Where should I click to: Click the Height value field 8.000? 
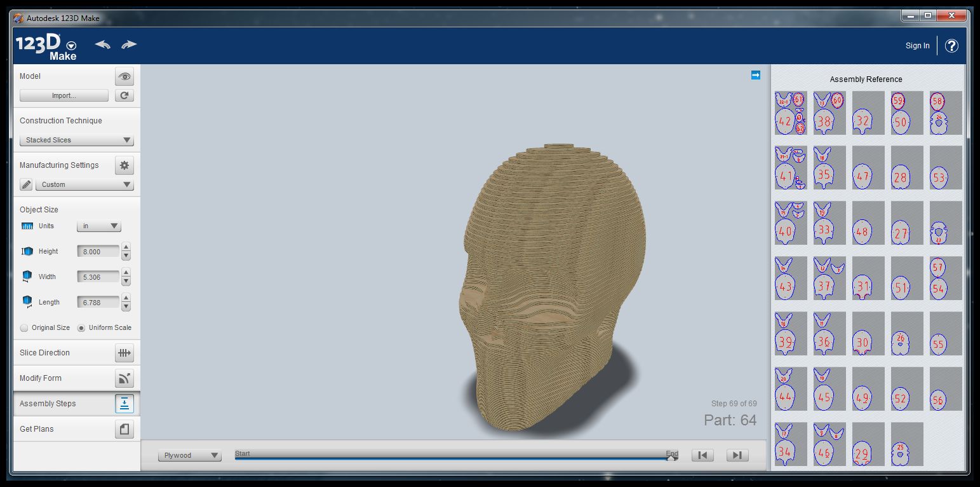click(98, 252)
